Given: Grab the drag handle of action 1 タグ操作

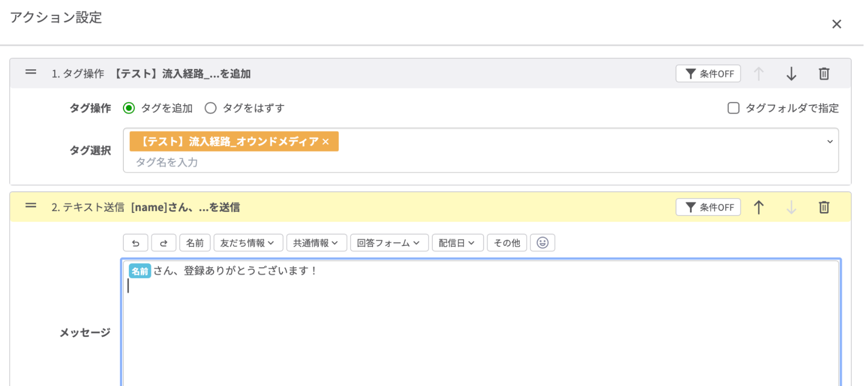Looking at the screenshot, I should [x=31, y=72].
